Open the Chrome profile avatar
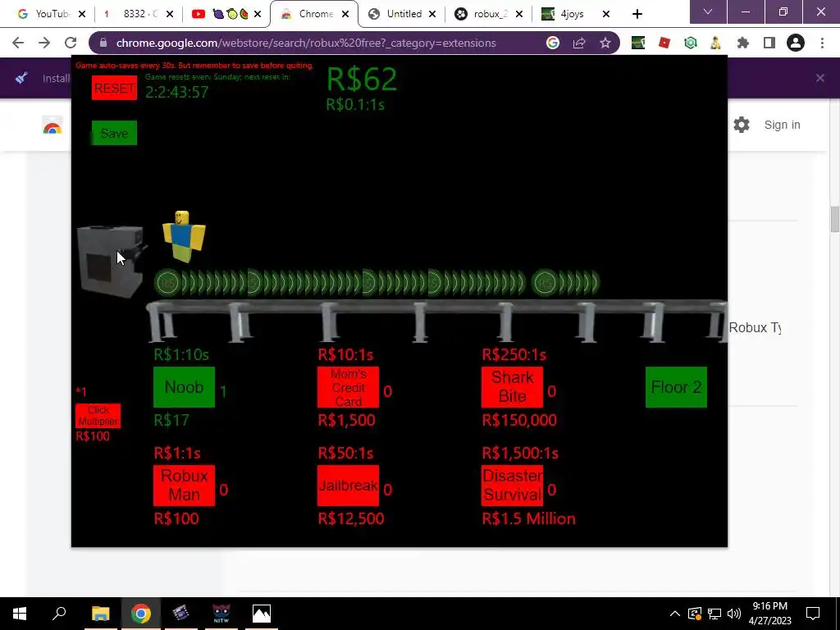 (796, 43)
